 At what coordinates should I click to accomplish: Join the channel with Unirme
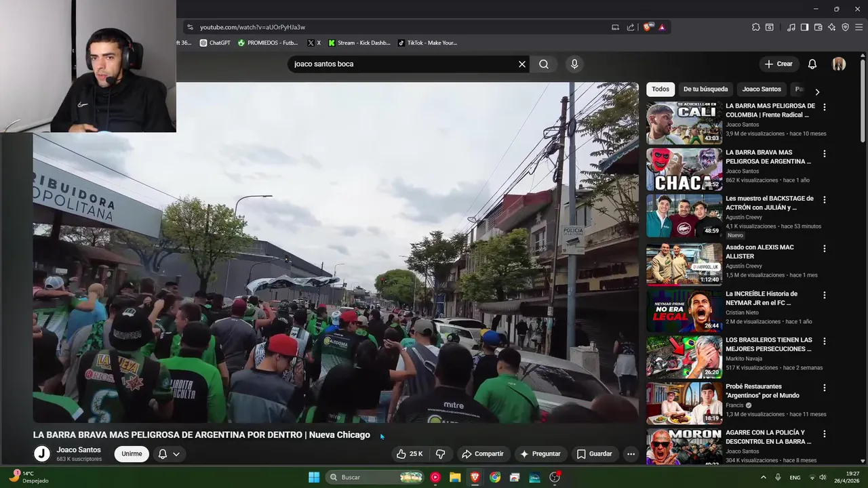132,454
